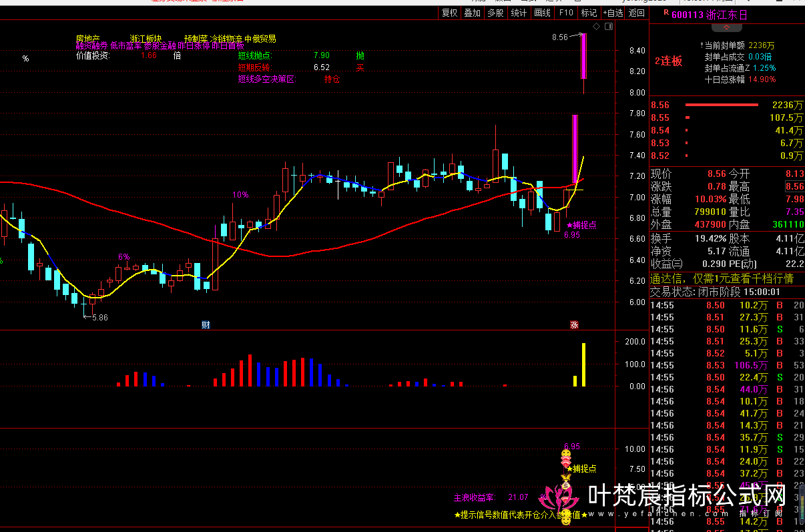Click the 复权 toolbar button
The width and height of the screenshot is (805, 532).
coord(450,13)
